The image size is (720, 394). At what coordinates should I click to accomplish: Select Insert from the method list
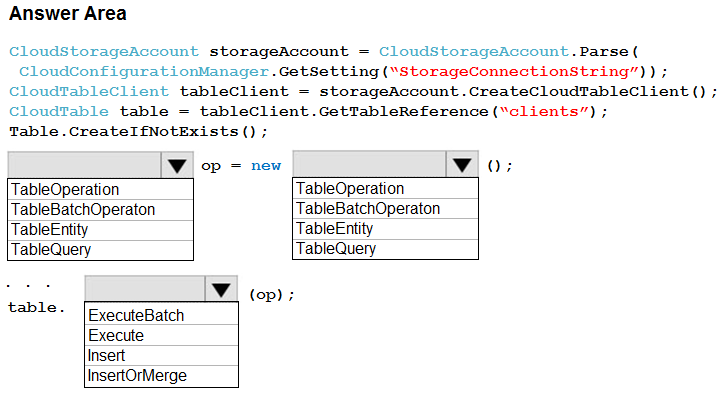coord(162,355)
